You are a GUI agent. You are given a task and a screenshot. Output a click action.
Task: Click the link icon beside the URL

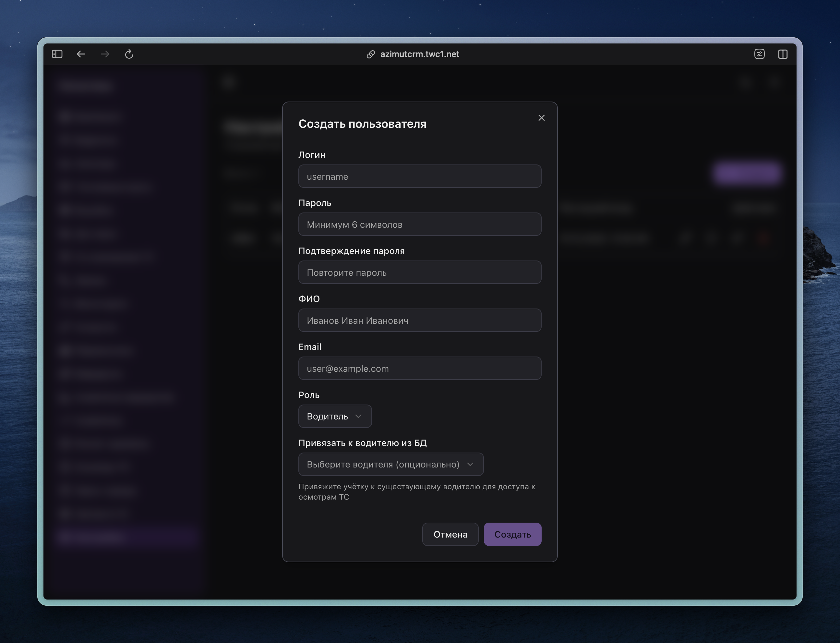[x=370, y=55]
